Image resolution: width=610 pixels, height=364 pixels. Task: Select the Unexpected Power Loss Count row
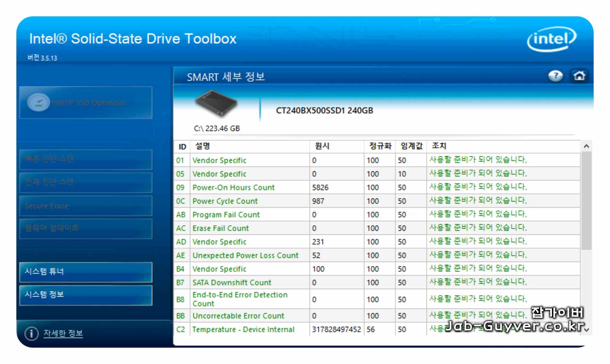click(x=377, y=255)
